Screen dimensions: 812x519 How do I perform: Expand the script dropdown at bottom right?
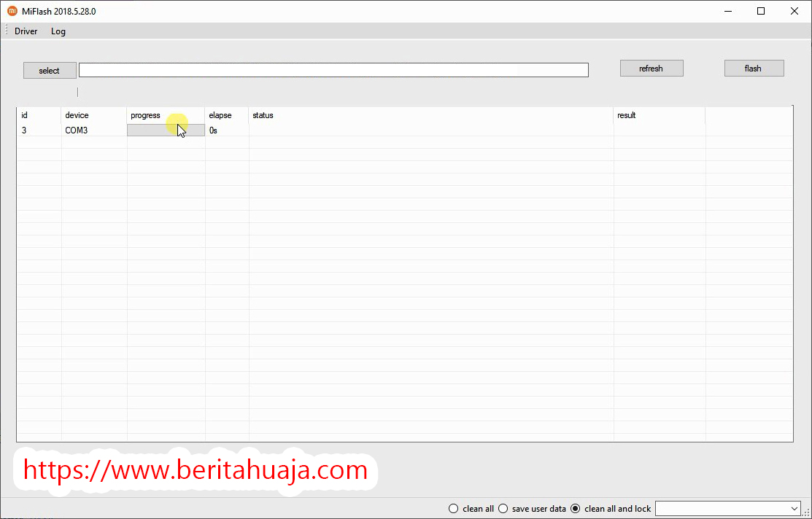tap(794, 509)
